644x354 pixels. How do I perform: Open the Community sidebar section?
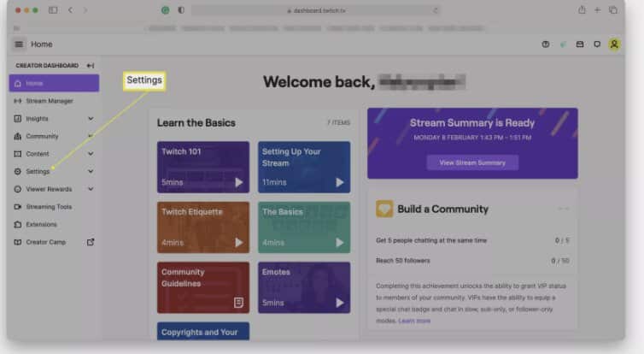pos(42,136)
